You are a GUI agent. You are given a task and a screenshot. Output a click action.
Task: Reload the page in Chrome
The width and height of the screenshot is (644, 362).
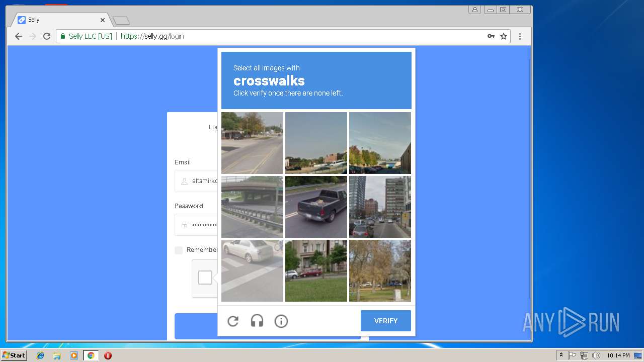(x=47, y=36)
